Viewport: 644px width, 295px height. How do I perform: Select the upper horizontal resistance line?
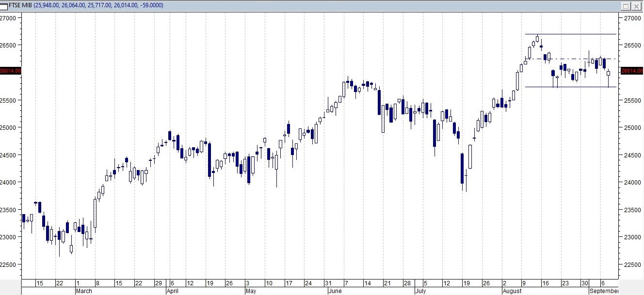click(571, 34)
